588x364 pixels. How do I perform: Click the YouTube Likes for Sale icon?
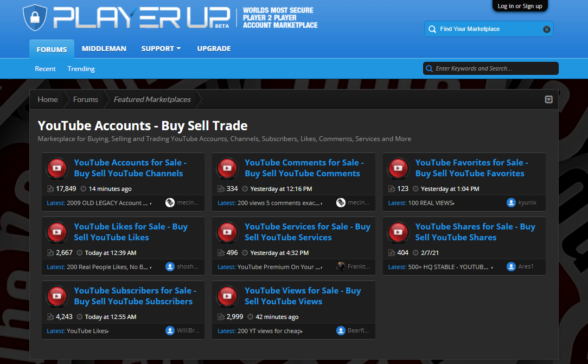pos(57,232)
